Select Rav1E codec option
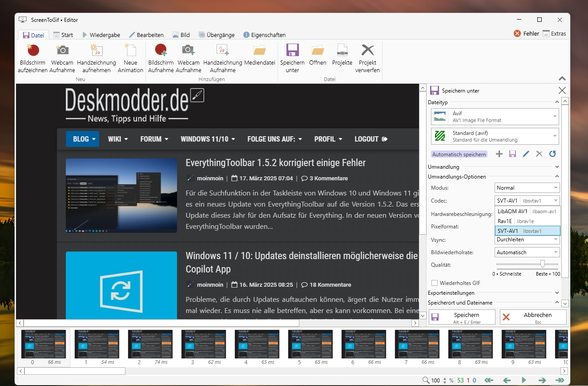 (528, 221)
